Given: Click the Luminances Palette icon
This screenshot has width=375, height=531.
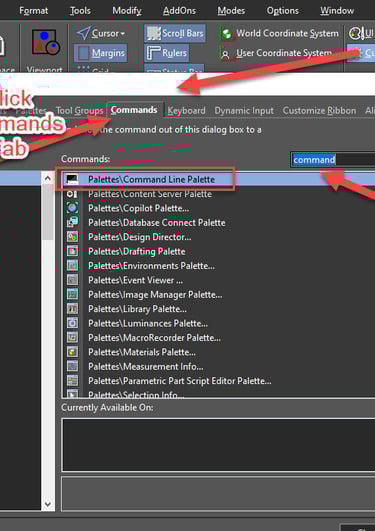Looking at the screenshot, I should pos(72,323).
